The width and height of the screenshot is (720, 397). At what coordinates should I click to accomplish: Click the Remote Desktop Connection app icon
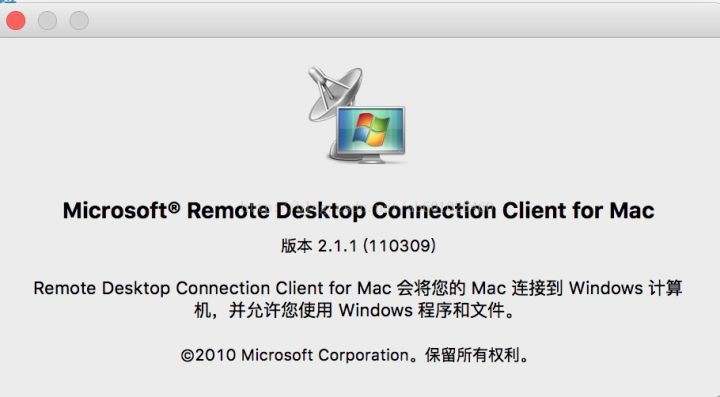pyautogui.click(x=357, y=115)
